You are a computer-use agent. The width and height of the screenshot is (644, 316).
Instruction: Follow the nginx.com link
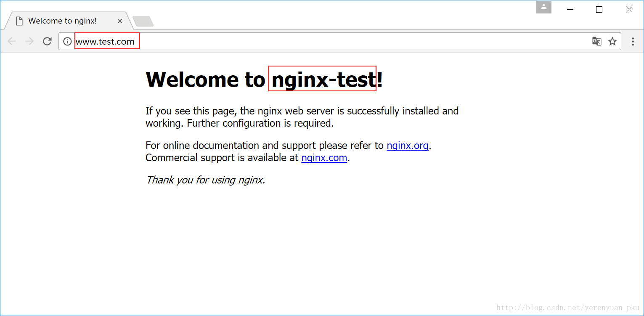pos(324,158)
